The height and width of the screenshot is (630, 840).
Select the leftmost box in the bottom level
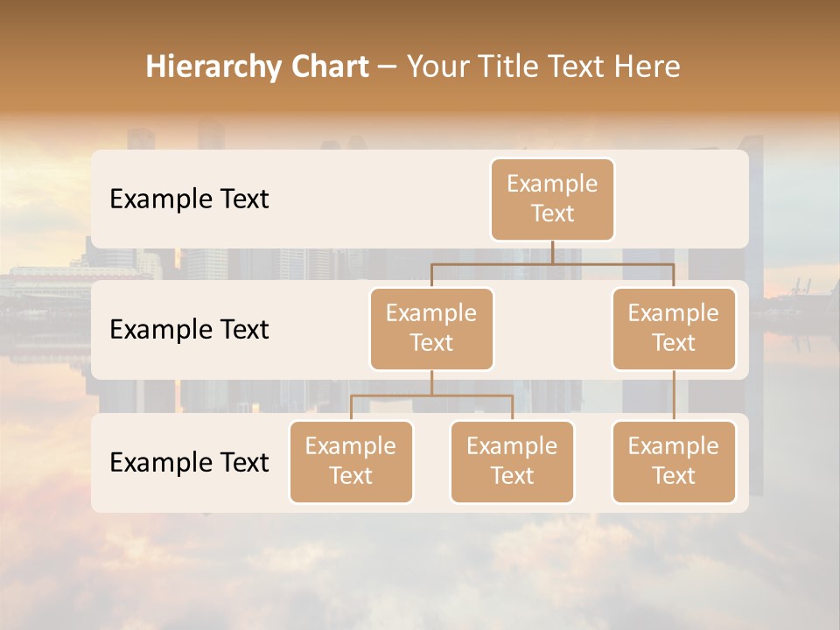[x=351, y=461]
